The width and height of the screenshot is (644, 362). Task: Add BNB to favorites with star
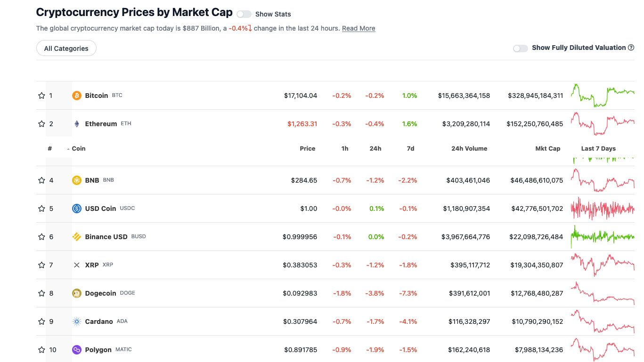coord(41,180)
